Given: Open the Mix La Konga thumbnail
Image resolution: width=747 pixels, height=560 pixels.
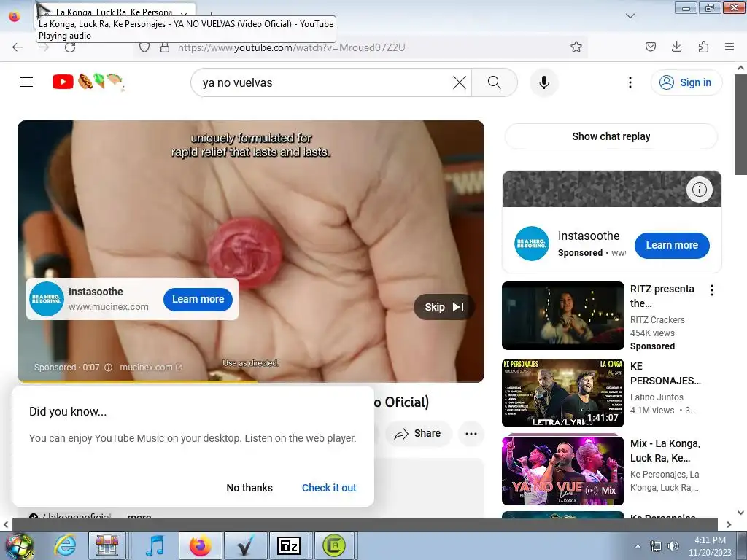Looking at the screenshot, I should (x=562, y=470).
